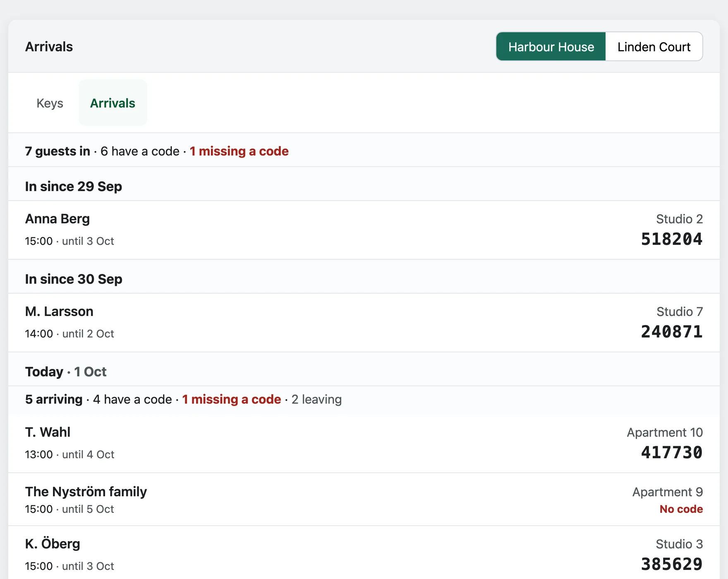
Task: Open the Keys tab
Action: coord(50,103)
